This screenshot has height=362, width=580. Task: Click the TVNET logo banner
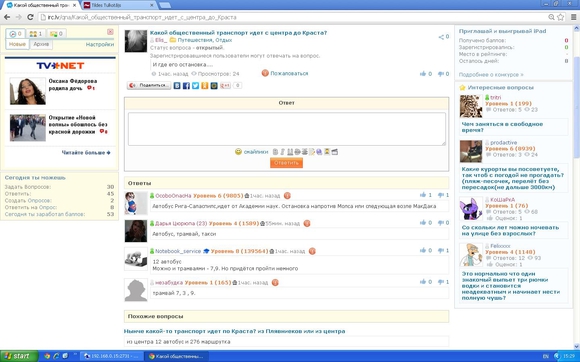tap(60, 66)
